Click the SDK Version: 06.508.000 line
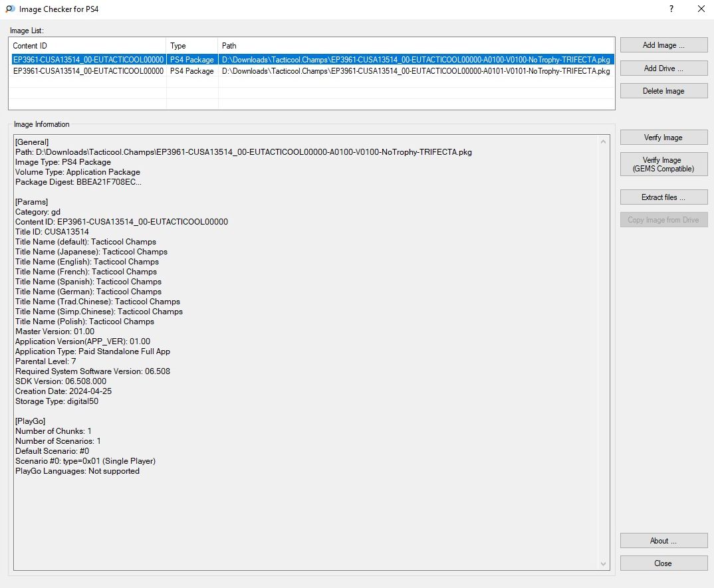This screenshot has width=714, height=588. (x=60, y=381)
